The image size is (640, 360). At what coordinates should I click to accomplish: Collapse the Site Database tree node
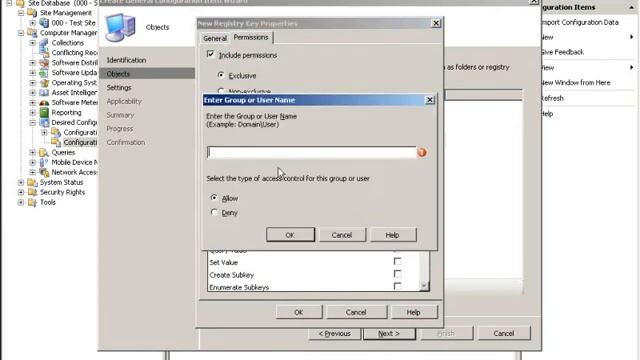pos(9,3)
